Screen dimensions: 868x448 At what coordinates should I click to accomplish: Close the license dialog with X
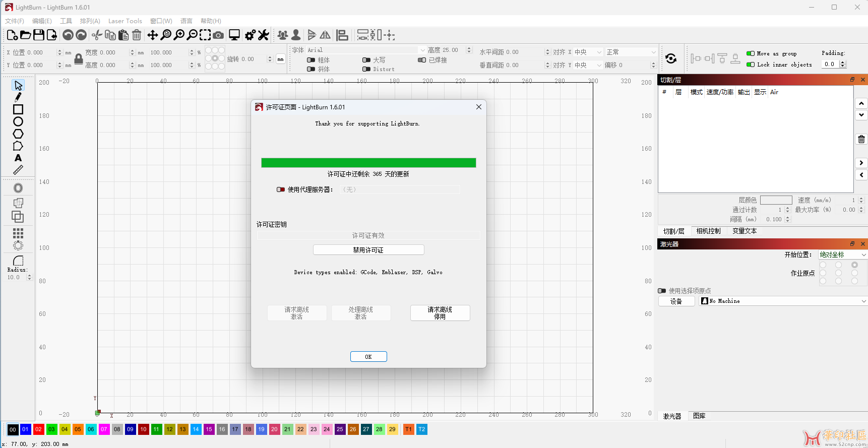point(479,107)
